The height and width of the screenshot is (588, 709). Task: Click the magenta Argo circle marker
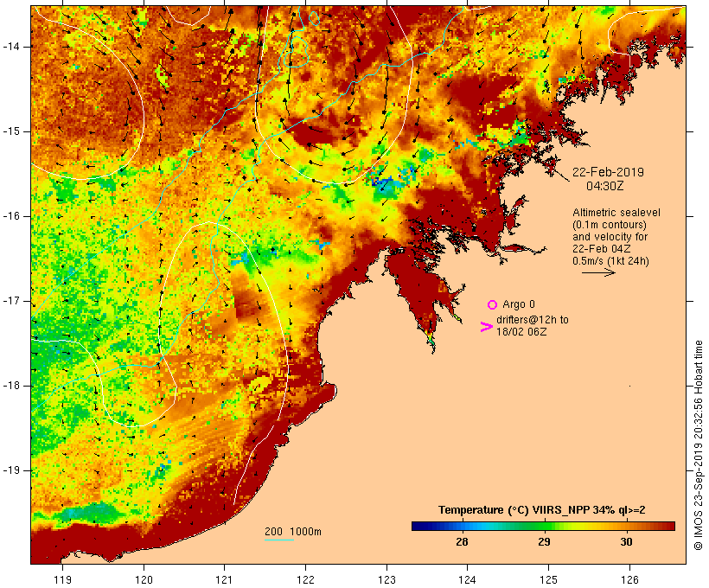(x=493, y=304)
